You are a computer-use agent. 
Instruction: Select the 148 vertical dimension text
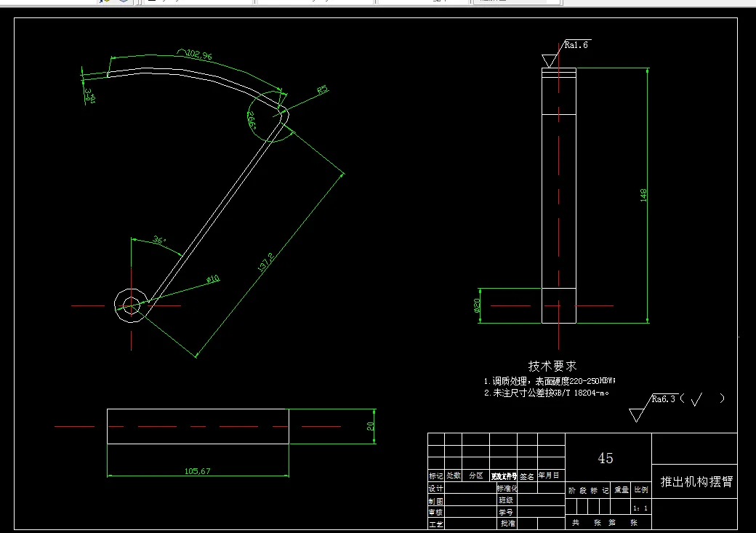click(x=643, y=196)
